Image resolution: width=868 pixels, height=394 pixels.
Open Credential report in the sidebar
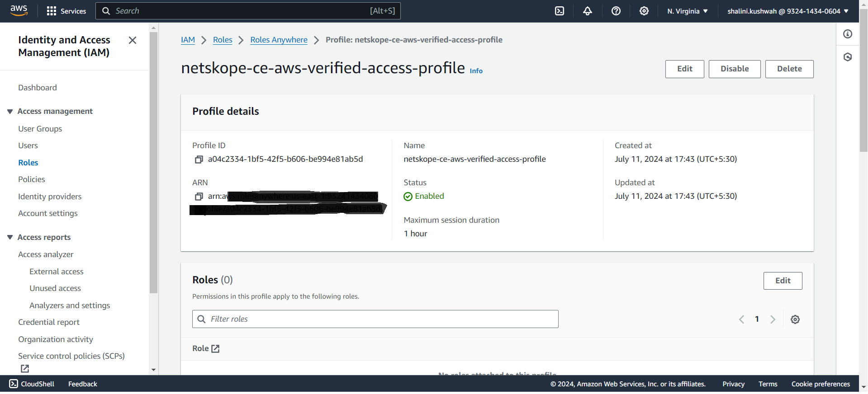click(49, 322)
